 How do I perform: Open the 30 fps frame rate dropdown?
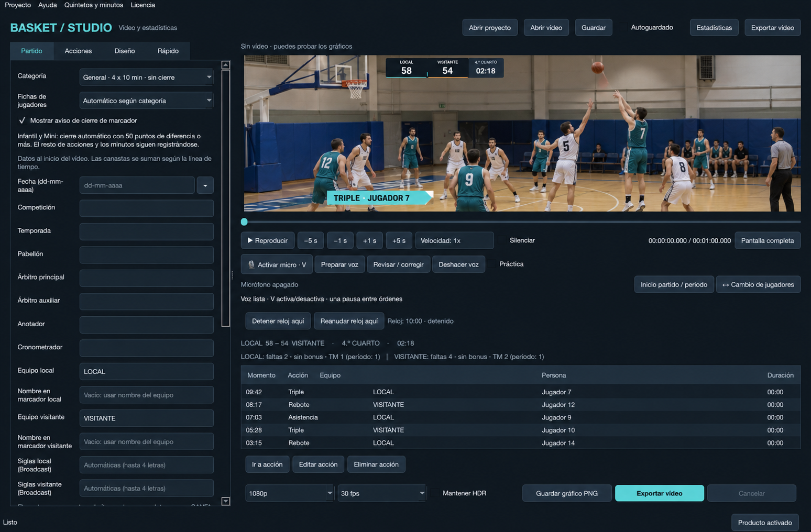(x=381, y=493)
